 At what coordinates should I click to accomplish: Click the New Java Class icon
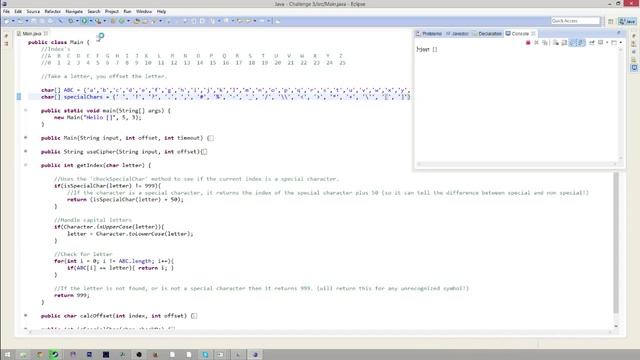pos(122,21)
